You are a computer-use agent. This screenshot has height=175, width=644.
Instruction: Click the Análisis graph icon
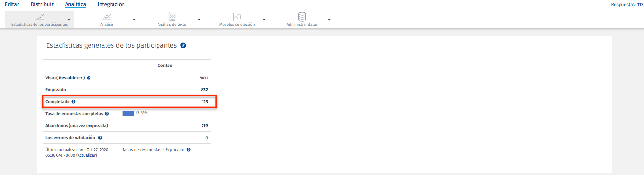click(107, 17)
